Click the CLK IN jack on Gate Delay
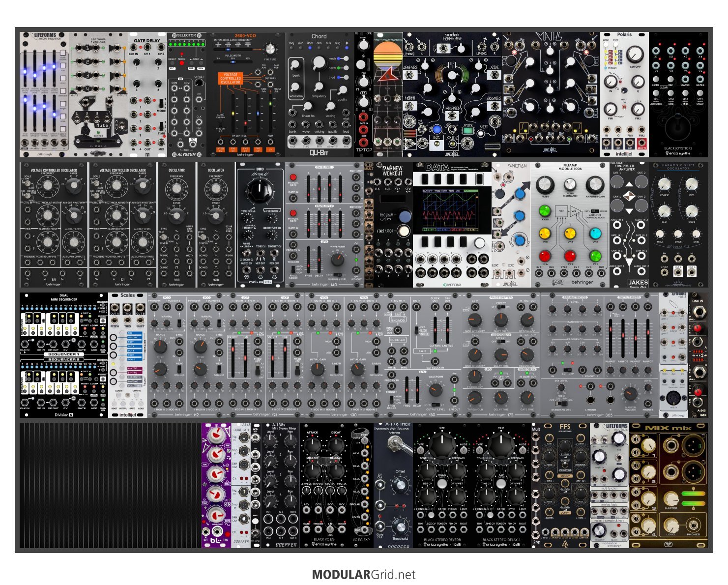The height and width of the screenshot is (585, 728). [x=133, y=47]
